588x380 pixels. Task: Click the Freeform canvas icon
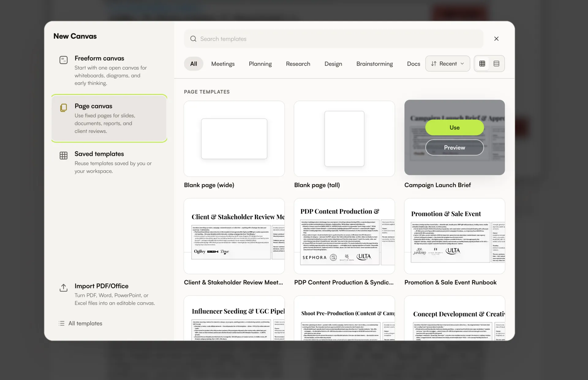63,60
